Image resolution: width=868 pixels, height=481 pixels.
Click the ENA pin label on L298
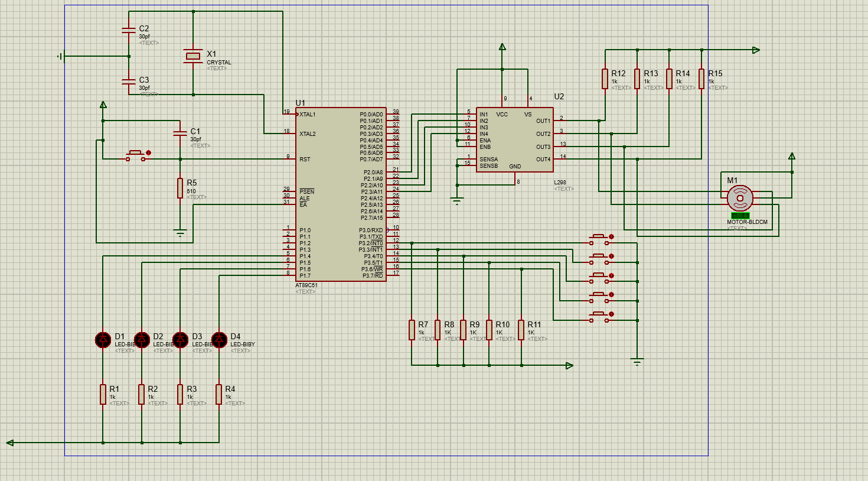pos(485,141)
